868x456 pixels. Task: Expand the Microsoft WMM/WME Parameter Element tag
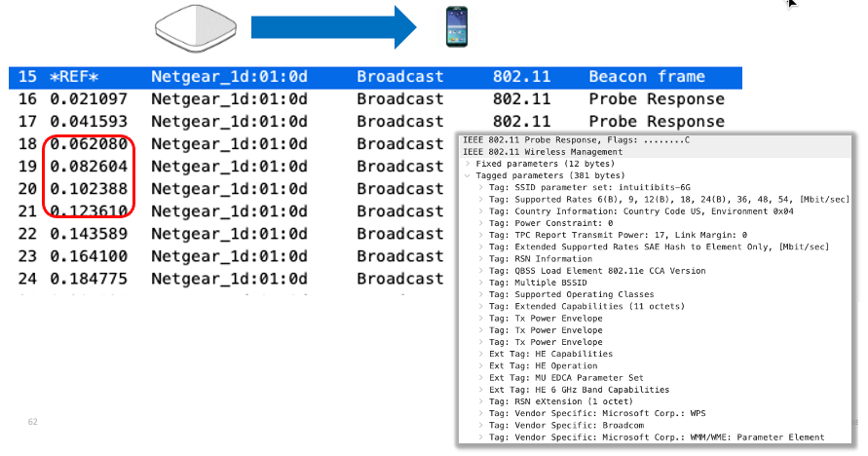click(481, 437)
